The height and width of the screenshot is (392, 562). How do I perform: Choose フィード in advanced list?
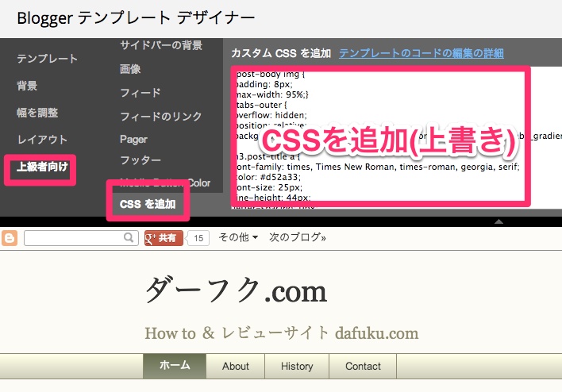tap(140, 93)
